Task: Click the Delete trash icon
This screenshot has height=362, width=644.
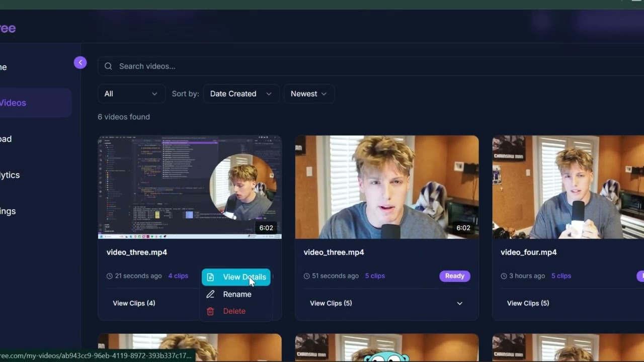Action: coord(210,311)
